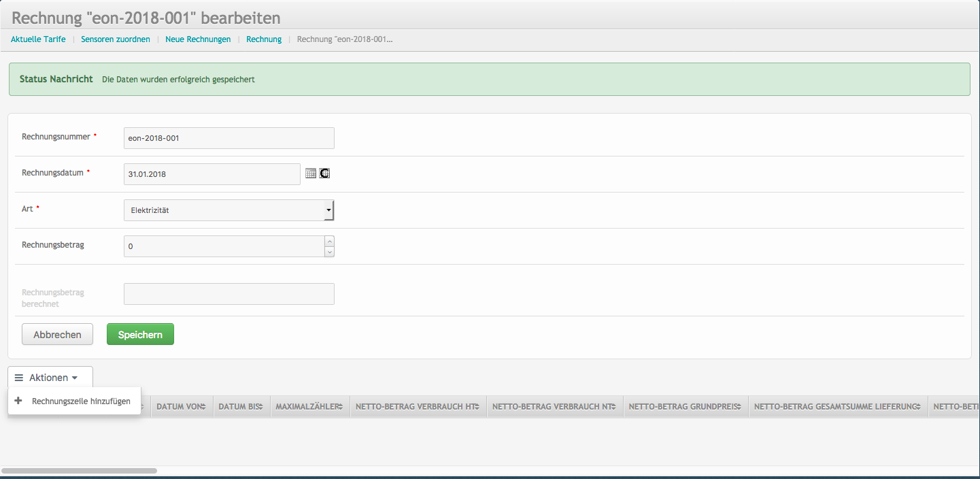Click the reset-date icon beside the calendar
Viewport: 980px width, 479px height.
point(324,174)
